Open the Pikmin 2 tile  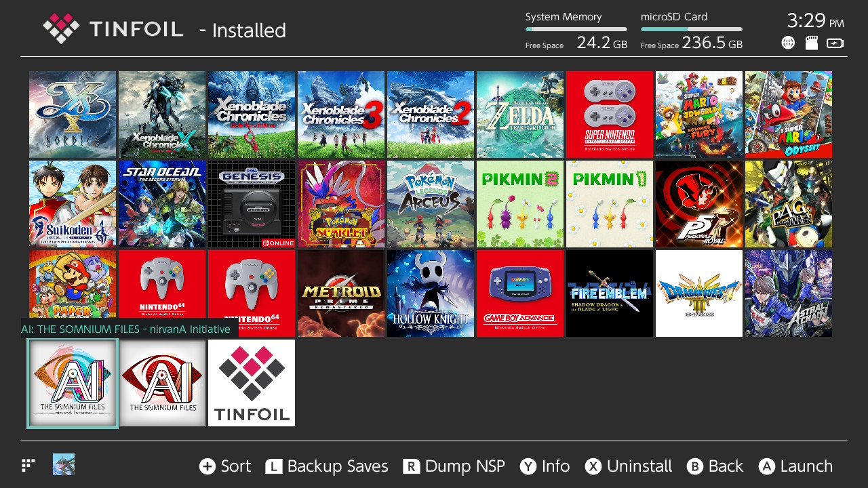[520, 204]
